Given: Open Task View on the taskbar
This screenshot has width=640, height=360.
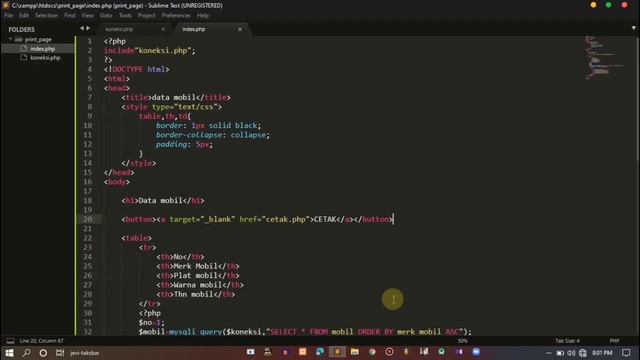Looking at the screenshot, I should (x=60, y=353).
